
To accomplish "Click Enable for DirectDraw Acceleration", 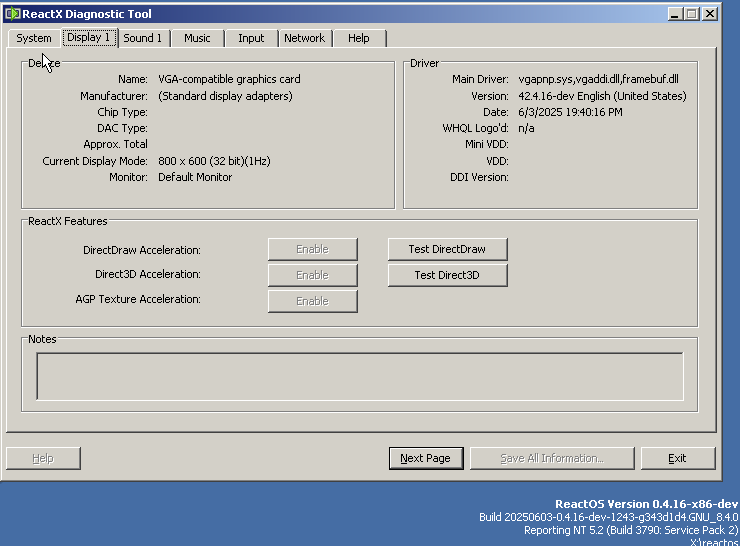I will (x=312, y=249).
